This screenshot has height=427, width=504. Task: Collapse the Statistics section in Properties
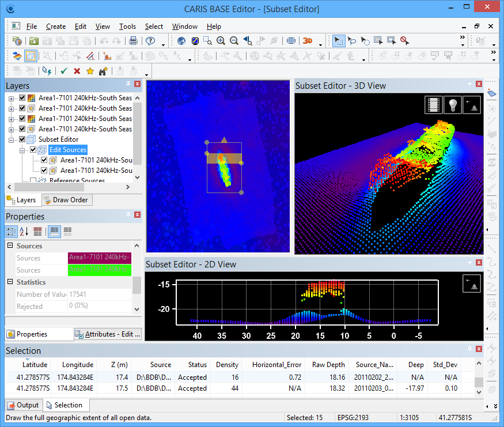point(10,282)
